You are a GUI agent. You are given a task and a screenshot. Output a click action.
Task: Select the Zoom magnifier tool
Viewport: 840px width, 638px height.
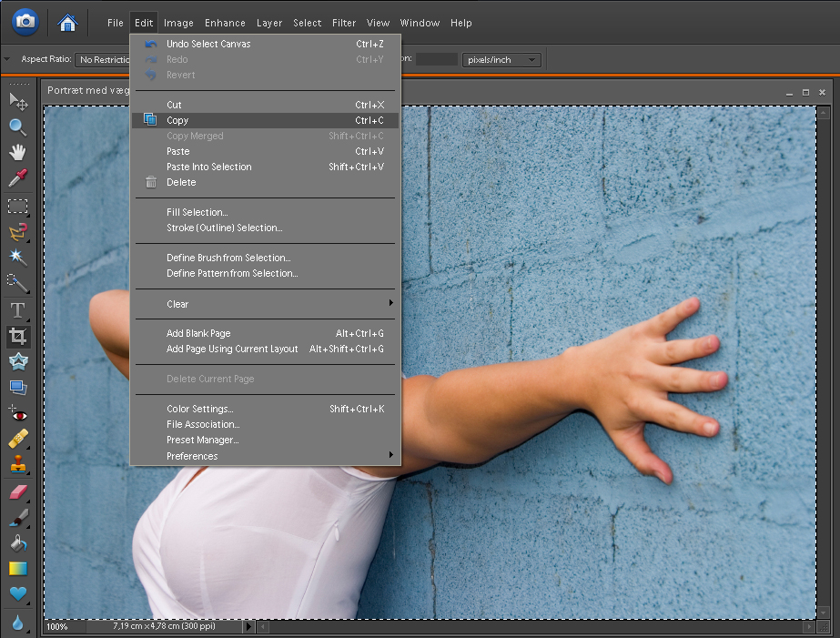(x=17, y=127)
